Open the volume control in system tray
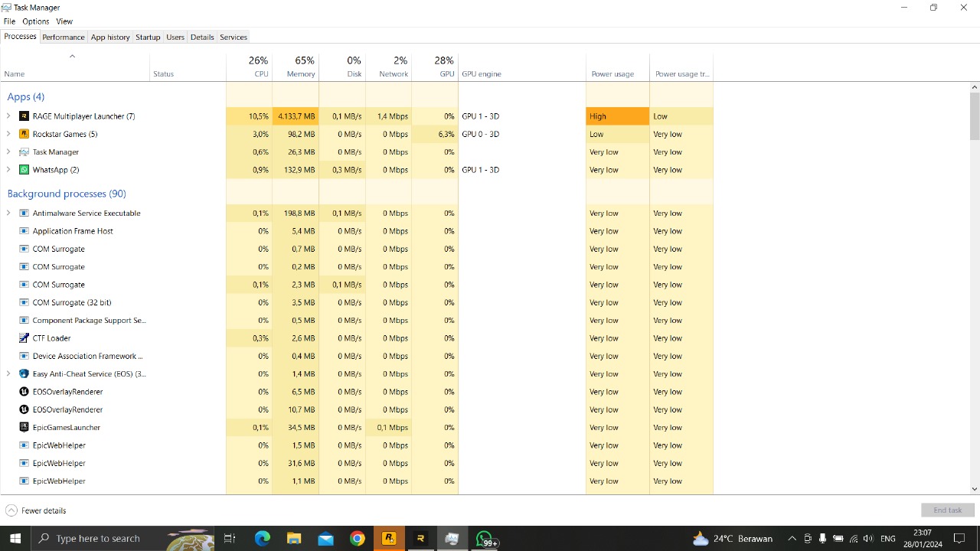 867,539
